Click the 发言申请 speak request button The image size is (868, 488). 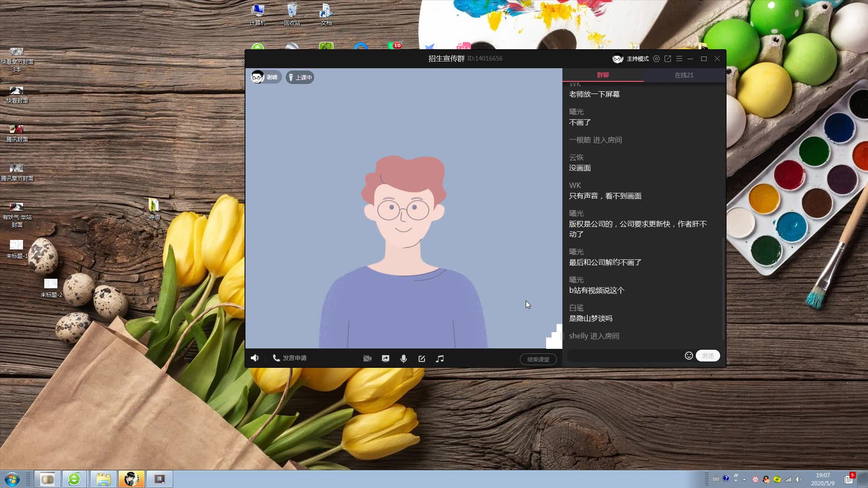click(x=290, y=358)
